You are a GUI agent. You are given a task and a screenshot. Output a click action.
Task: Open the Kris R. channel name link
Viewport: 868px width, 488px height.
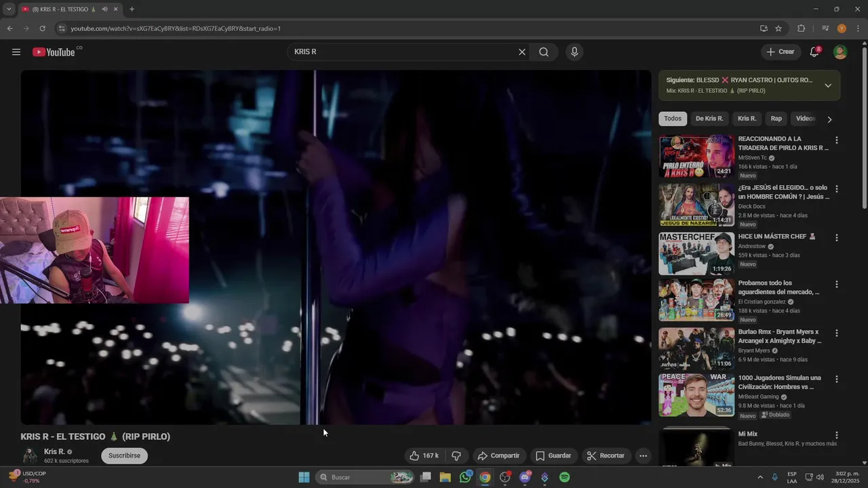coord(54,451)
